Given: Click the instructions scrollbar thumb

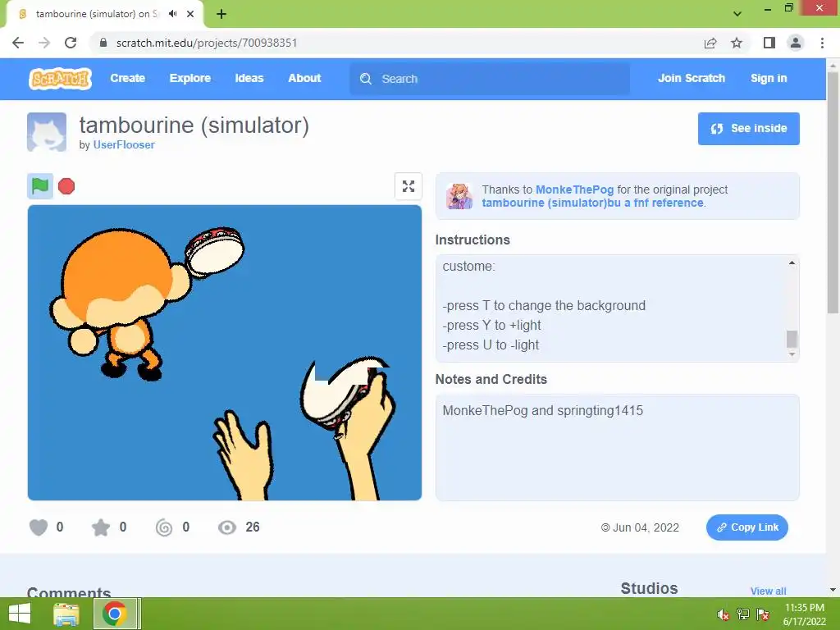Looking at the screenshot, I should click(x=792, y=339).
